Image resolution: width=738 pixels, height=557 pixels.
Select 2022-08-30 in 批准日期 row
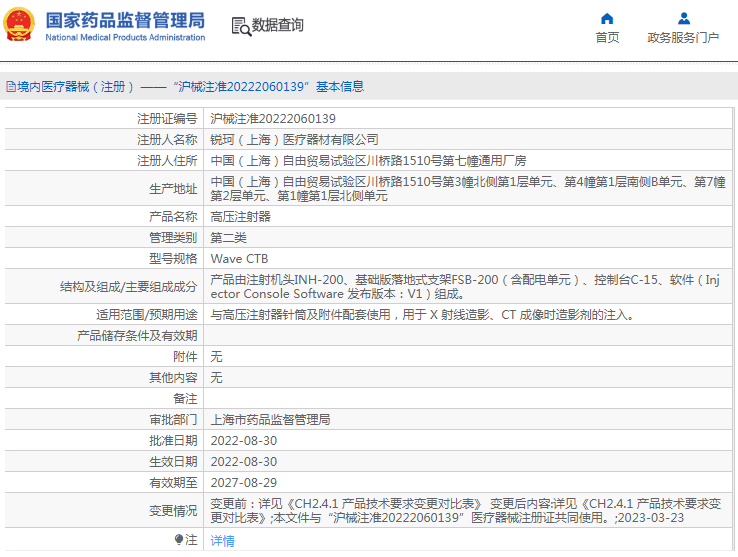click(x=244, y=441)
